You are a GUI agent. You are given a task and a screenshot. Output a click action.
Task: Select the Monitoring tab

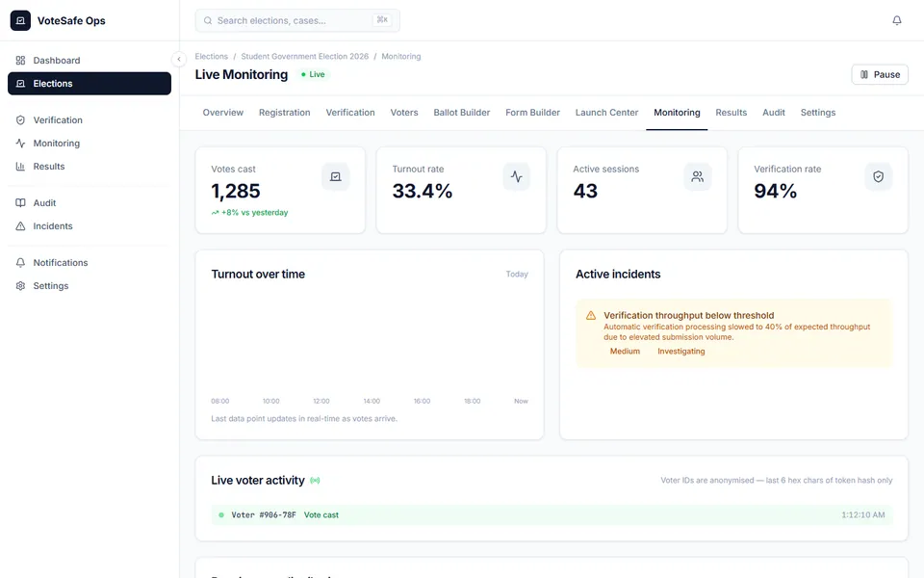click(x=677, y=113)
